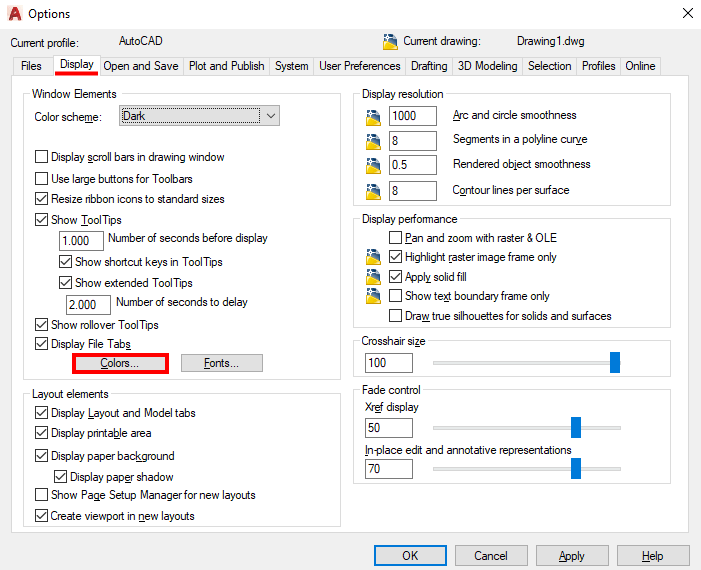Click drawing icon beside Highlight raster image frame
This screenshot has width=701, height=570.
pyautogui.click(x=373, y=257)
